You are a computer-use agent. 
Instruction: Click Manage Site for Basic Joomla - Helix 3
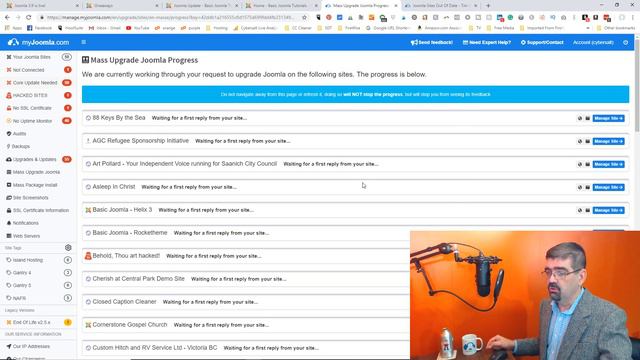(609, 210)
